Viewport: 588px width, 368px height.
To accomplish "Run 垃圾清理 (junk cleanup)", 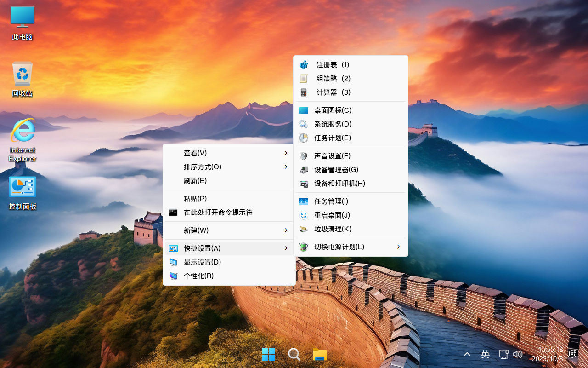I will click(332, 229).
